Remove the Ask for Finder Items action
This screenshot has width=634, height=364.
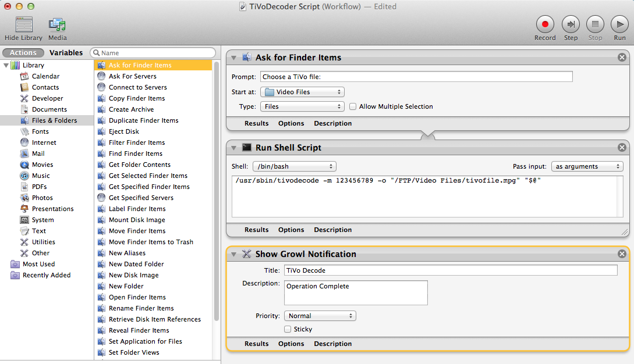coord(622,58)
